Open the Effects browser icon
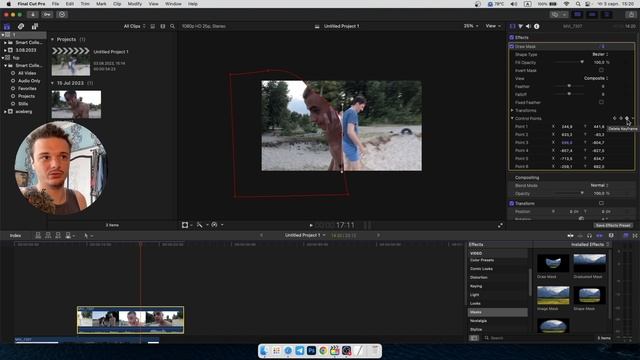The height and width of the screenshot is (360, 640). 626,236
